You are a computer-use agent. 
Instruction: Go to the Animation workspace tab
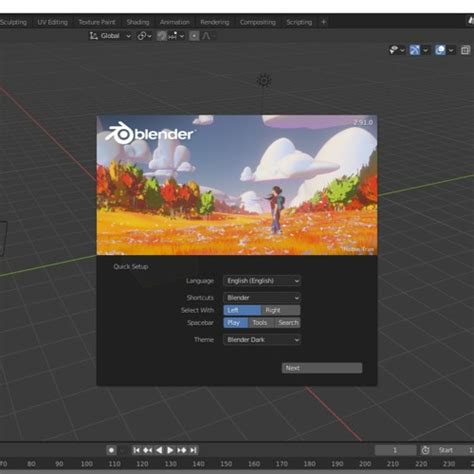[175, 22]
